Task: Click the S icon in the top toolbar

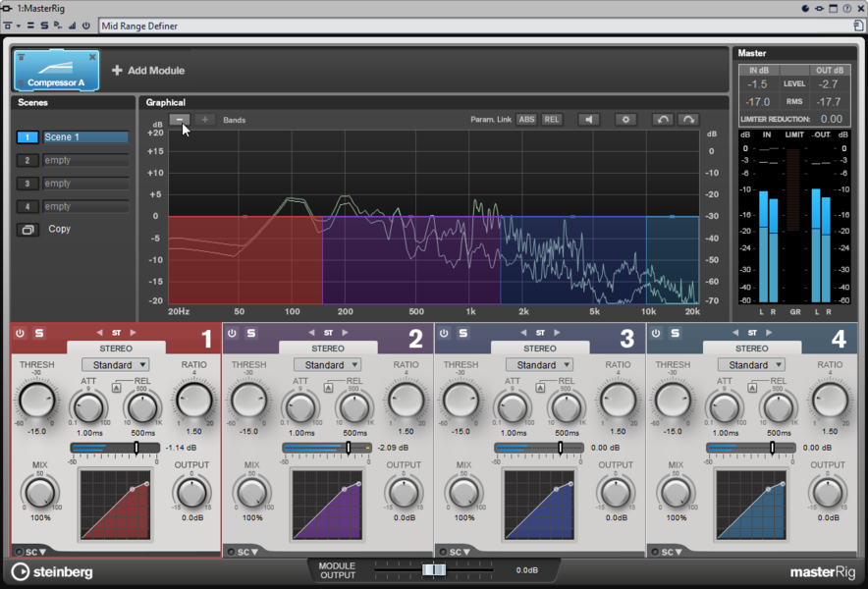Action: [44, 26]
